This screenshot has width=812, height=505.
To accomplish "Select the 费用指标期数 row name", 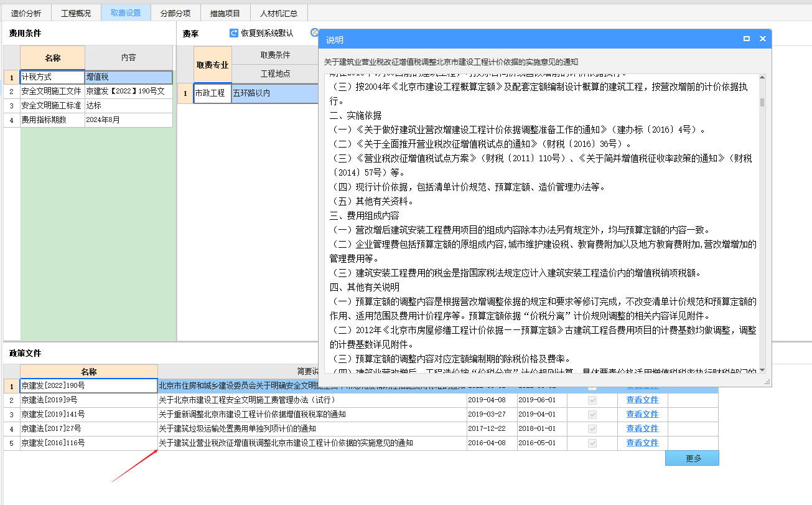I will 52,120.
